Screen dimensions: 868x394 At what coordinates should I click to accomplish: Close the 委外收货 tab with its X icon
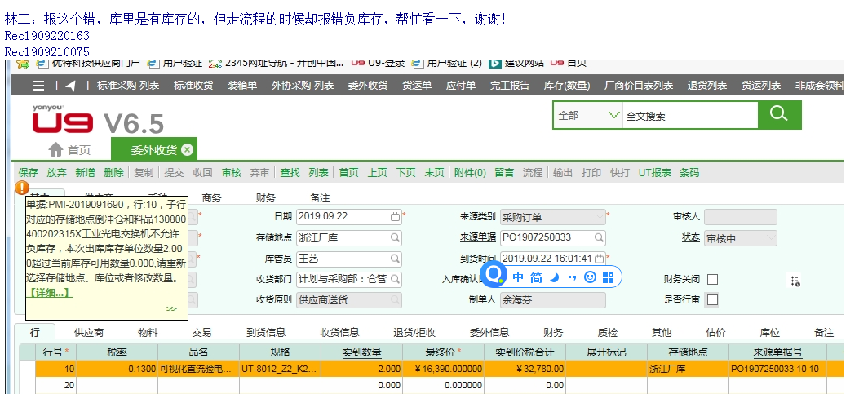click(x=188, y=149)
